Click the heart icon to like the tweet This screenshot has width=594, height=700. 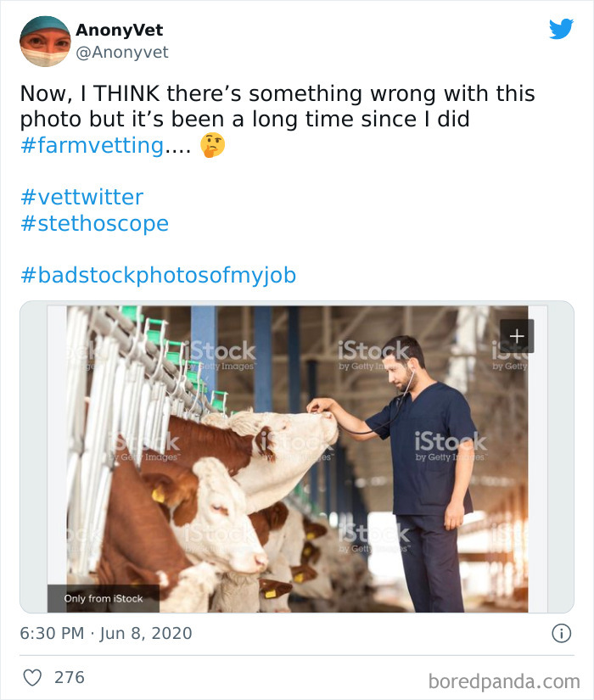point(34,677)
